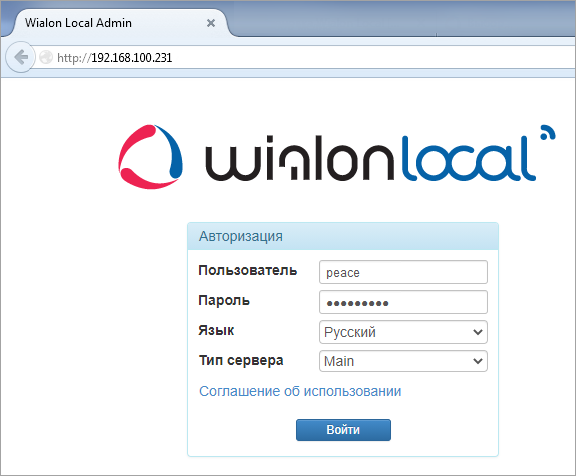Click the signal wave icon above local
The image size is (576, 476).
tap(547, 133)
